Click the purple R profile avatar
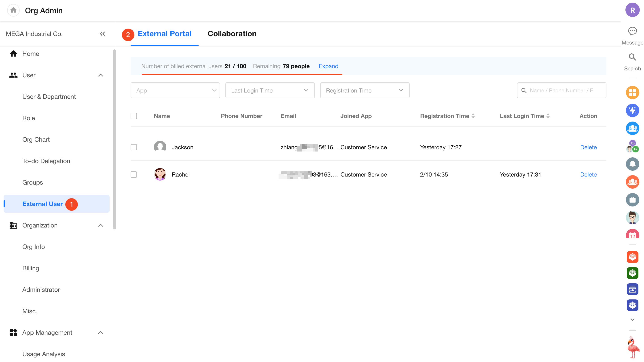 (x=632, y=10)
